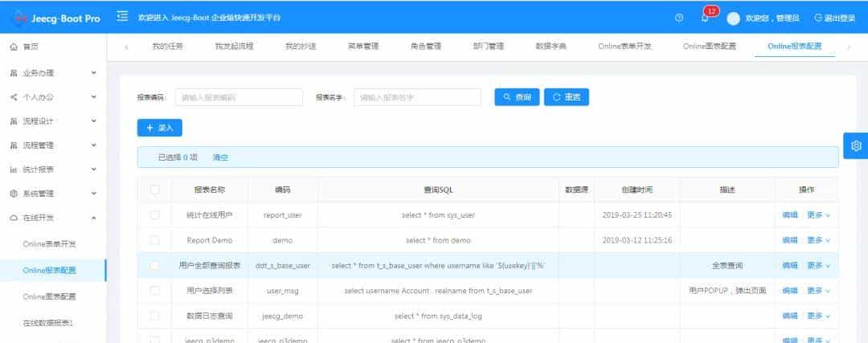Screen dimensions: 868x343
Task: Switch to the 部门管理 tab
Action: [x=489, y=47]
